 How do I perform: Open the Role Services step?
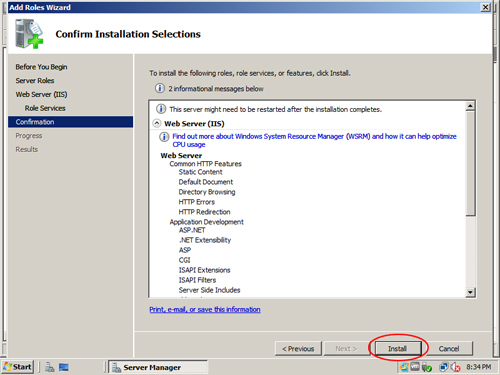point(45,108)
